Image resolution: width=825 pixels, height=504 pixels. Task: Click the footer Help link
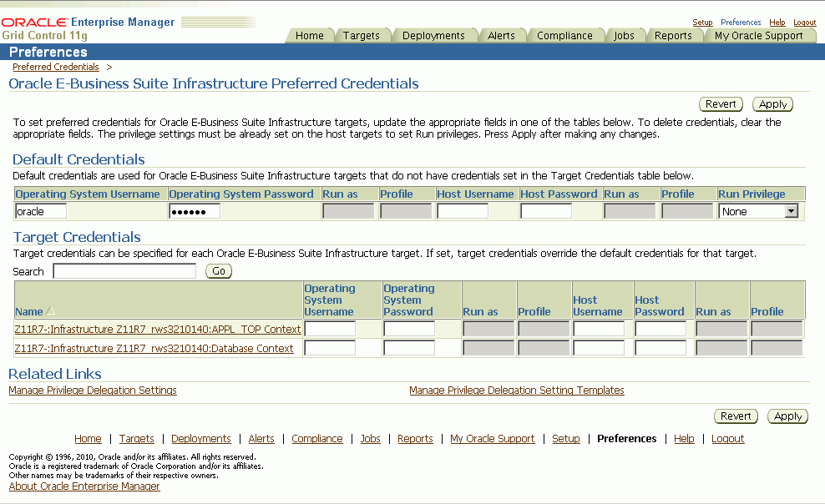(684, 439)
